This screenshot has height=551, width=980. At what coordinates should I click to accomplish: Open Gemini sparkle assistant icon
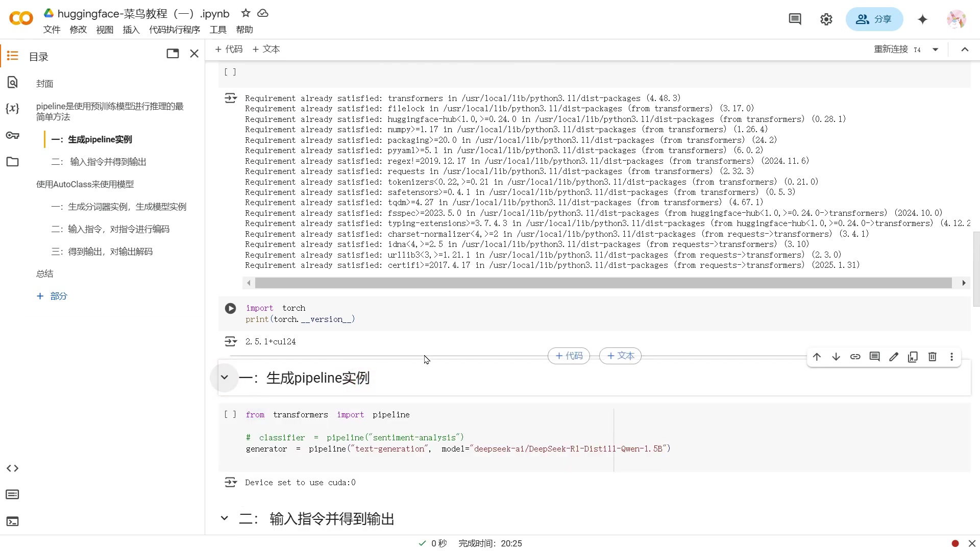coord(922,19)
